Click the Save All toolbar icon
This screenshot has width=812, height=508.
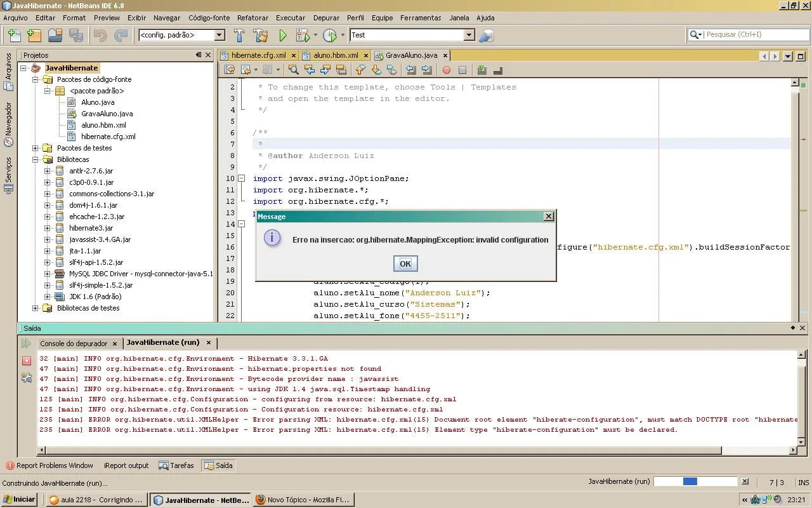(76, 36)
